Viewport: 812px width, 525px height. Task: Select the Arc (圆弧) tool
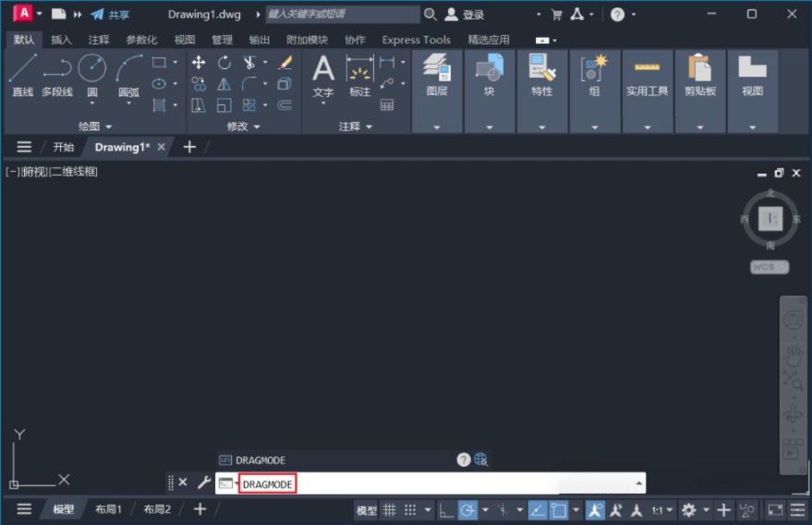(128, 76)
